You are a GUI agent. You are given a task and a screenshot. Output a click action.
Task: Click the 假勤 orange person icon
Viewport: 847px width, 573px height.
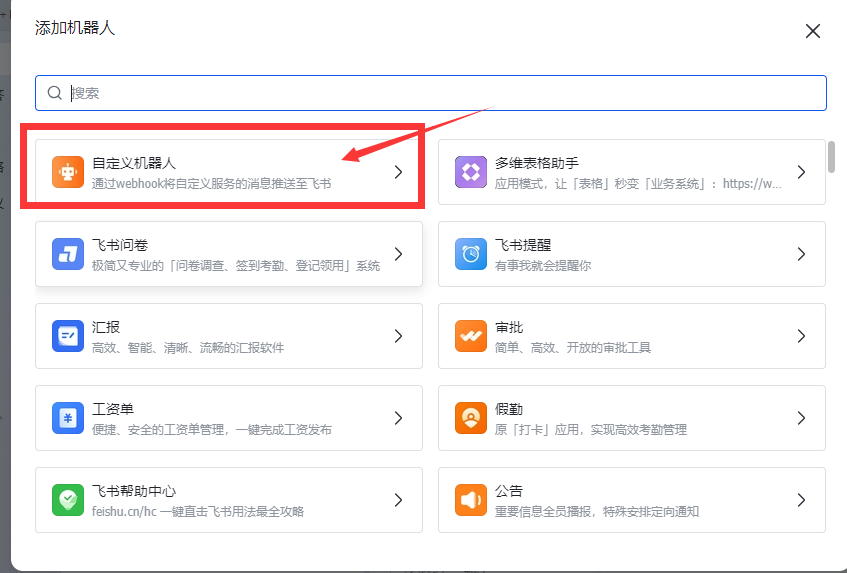click(471, 418)
